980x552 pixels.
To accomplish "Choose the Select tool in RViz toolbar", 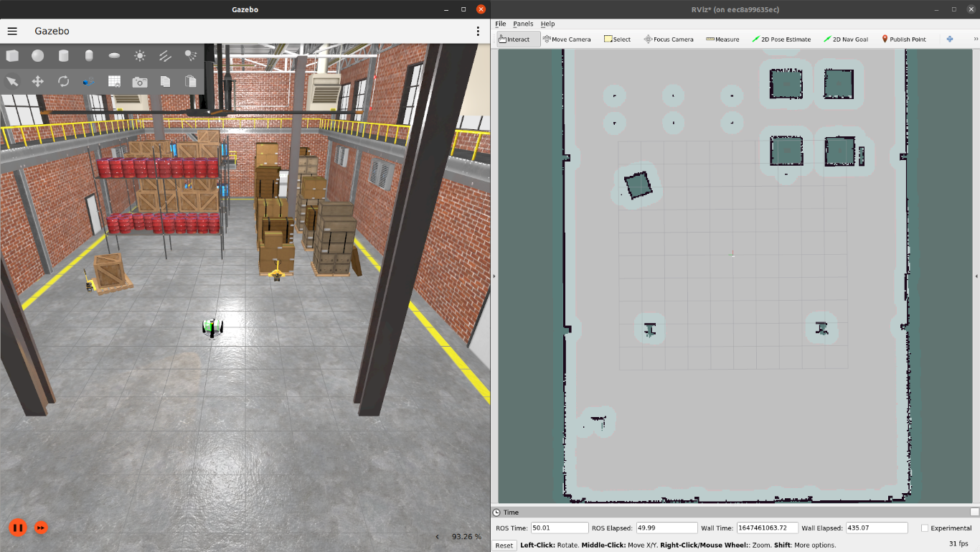I will coord(617,39).
